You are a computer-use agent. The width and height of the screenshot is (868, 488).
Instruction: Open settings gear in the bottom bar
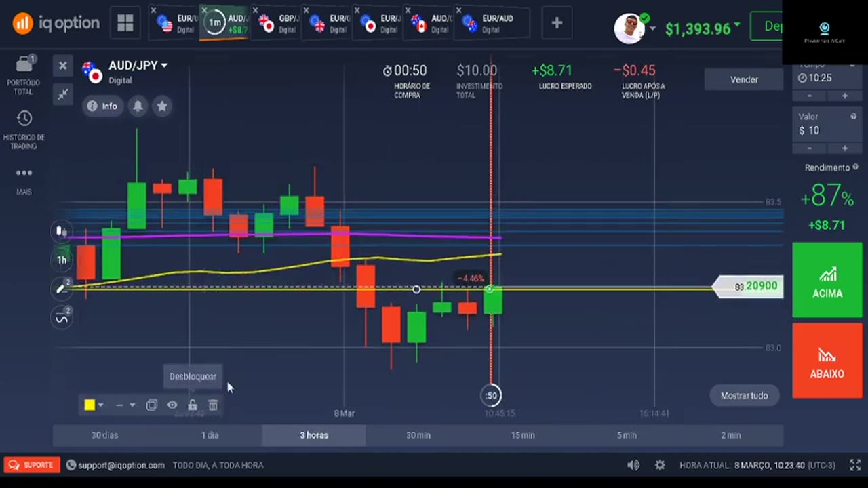[x=660, y=465]
